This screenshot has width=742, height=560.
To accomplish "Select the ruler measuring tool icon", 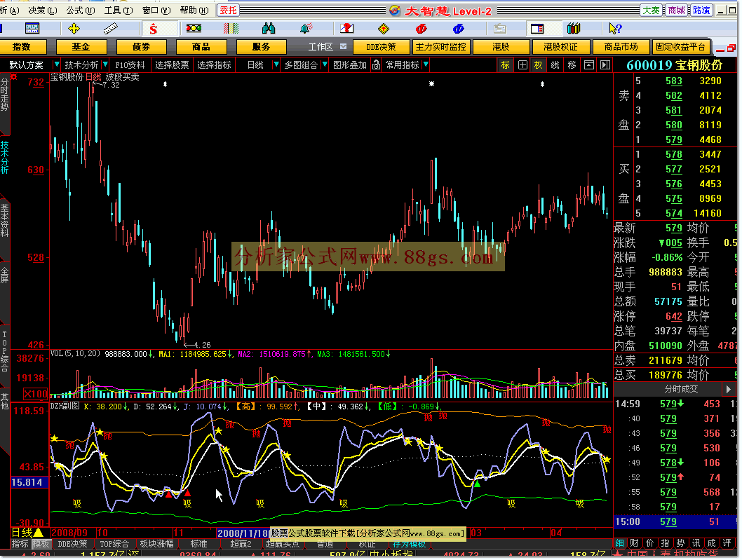I will [111, 29].
